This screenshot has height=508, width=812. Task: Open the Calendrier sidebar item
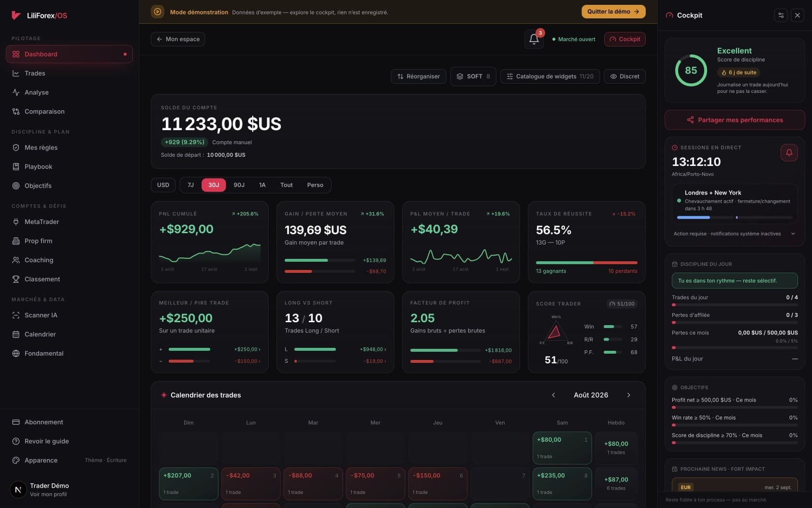(x=69, y=334)
